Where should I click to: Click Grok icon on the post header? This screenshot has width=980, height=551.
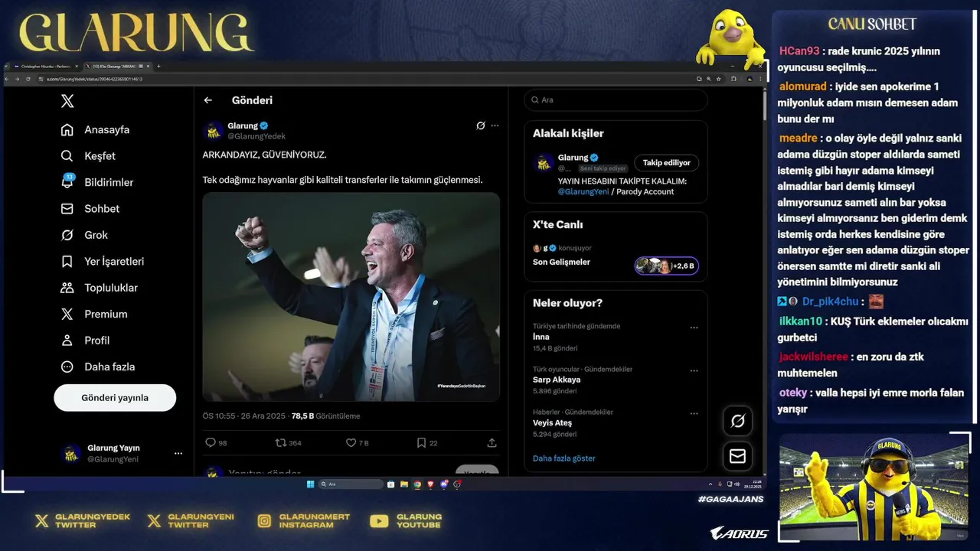[481, 126]
